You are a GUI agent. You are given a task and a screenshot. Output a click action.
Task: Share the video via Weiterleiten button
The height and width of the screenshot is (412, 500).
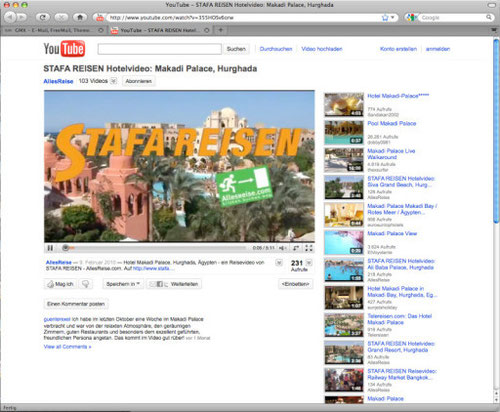174,284
